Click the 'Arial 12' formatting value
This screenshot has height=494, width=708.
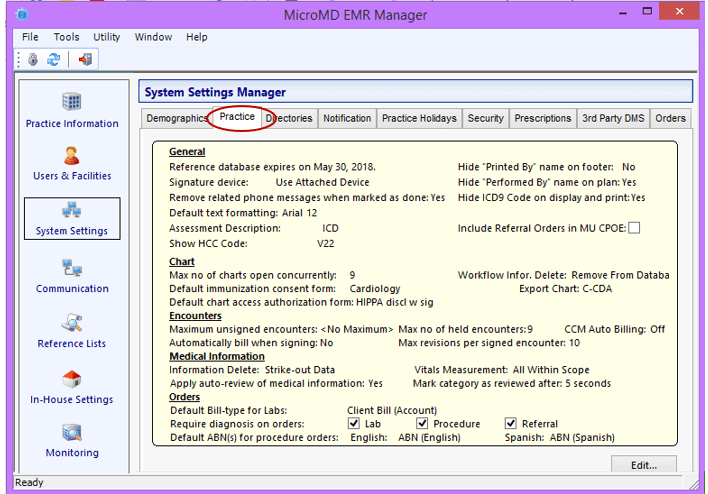coord(299,213)
